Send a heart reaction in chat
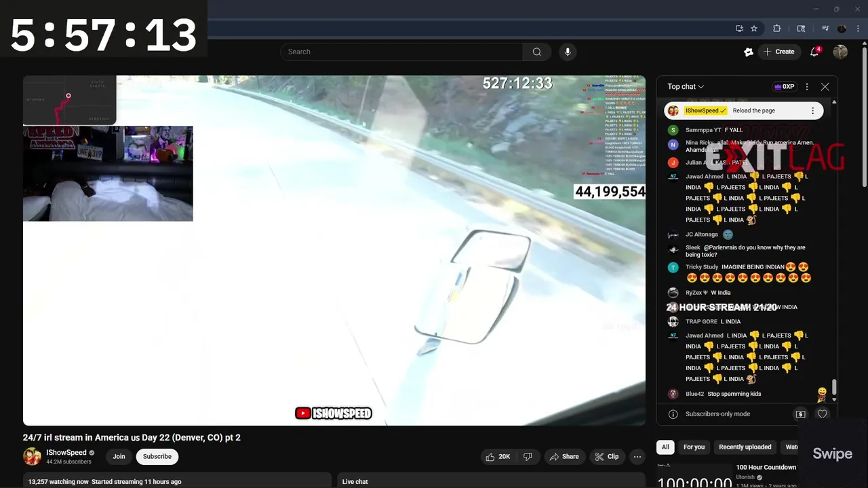This screenshot has width=868, height=488. [x=822, y=414]
